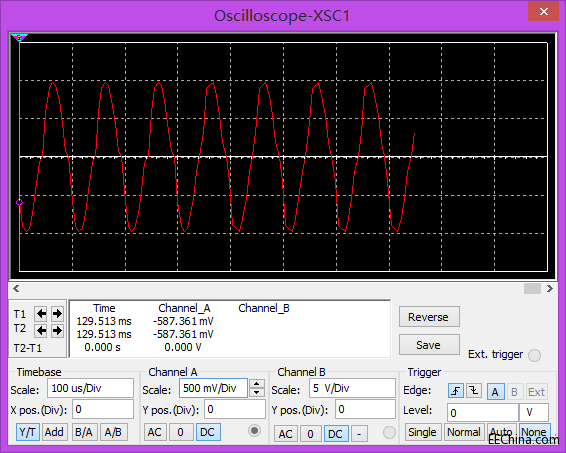Move cursor T1 left with arrow
Image resolution: width=566 pixels, height=453 pixels.
pyautogui.click(x=41, y=314)
